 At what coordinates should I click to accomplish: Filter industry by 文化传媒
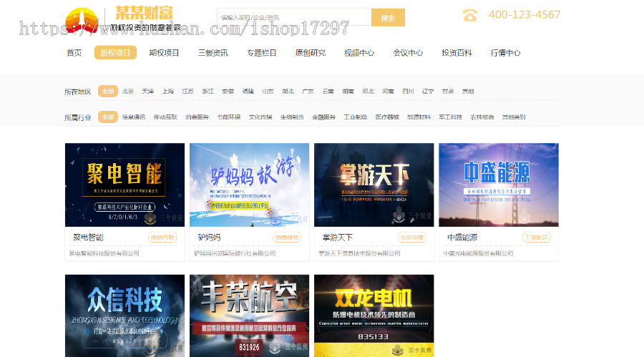[260, 117]
